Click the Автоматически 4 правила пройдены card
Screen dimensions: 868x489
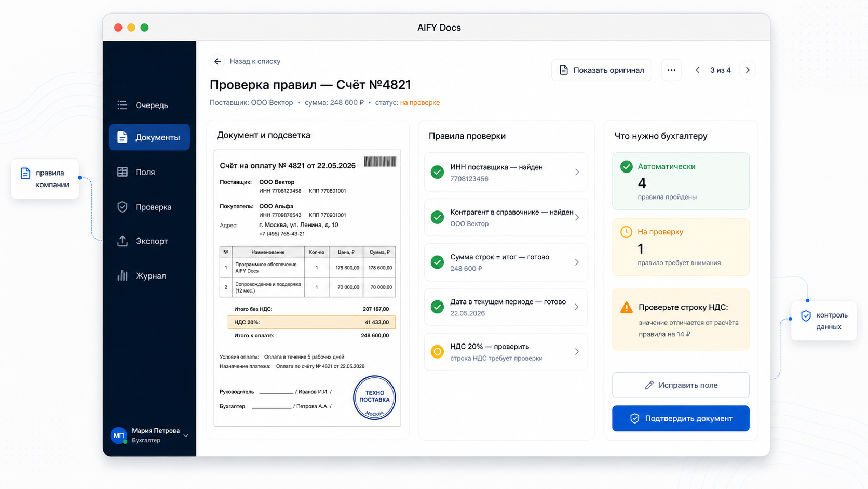[x=681, y=181]
